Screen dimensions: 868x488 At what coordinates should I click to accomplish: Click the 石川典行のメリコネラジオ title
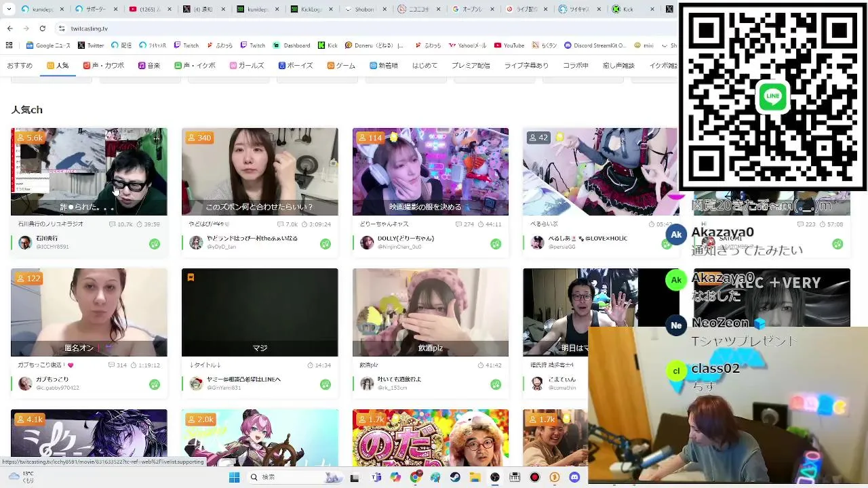coord(51,224)
